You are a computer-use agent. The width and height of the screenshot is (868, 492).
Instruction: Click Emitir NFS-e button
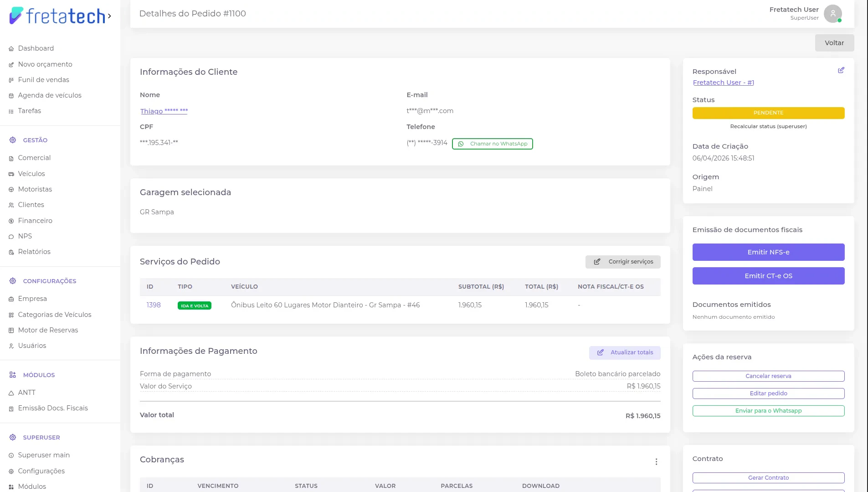pyautogui.click(x=768, y=252)
